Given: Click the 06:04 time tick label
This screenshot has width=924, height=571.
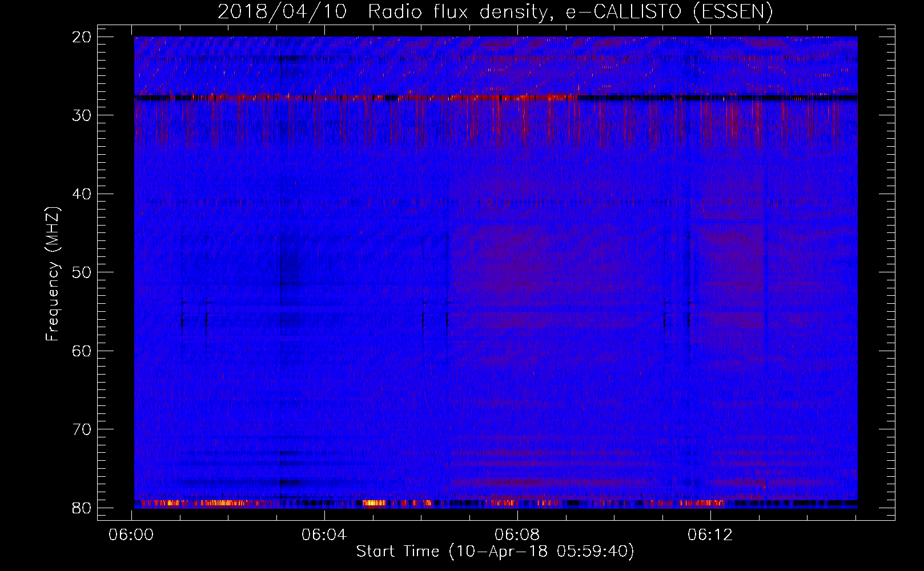Looking at the screenshot, I should coord(324,534).
